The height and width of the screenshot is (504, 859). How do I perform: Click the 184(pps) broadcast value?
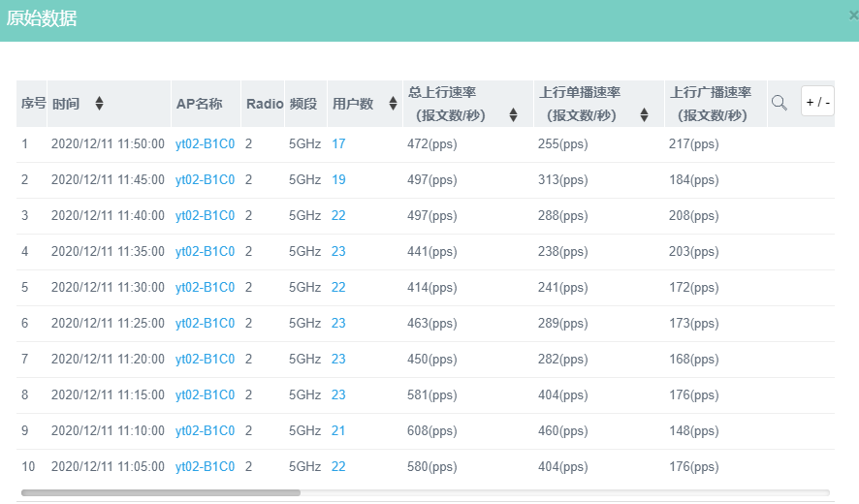click(x=693, y=179)
